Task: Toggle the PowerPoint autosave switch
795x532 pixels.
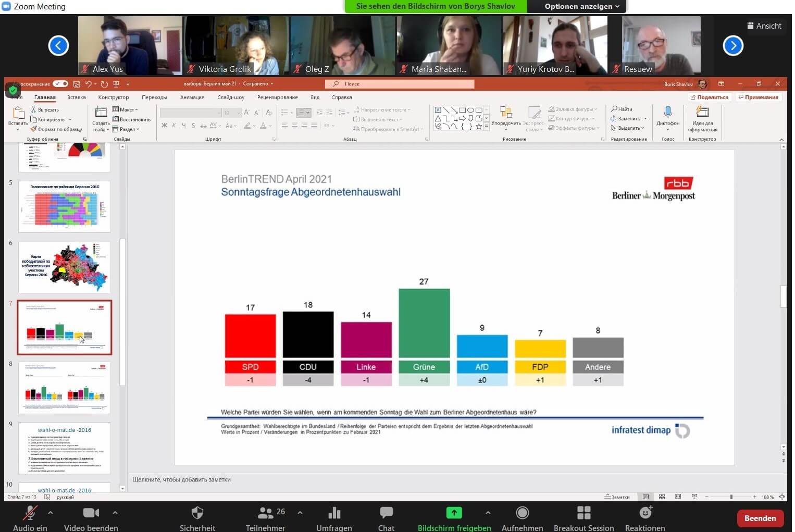Action: point(60,84)
